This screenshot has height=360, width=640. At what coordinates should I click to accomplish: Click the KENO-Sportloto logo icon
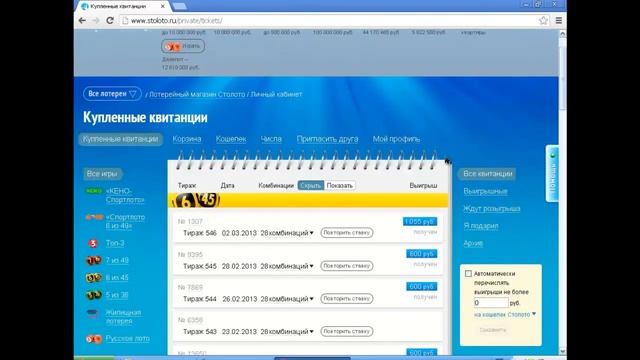point(94,191)
